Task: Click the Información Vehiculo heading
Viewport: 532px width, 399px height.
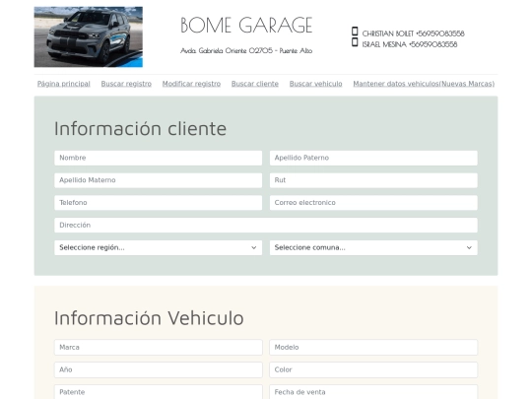Action: click(x=149, y=318)
